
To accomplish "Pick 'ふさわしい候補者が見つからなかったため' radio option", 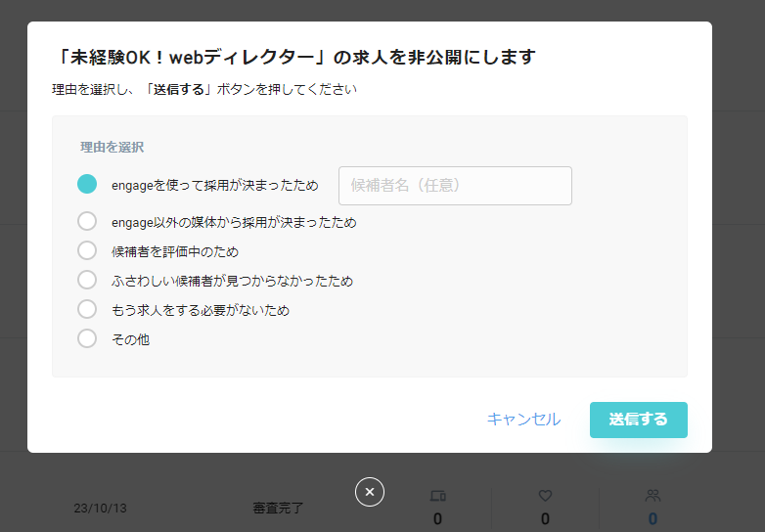I will (x=87, y=280).
